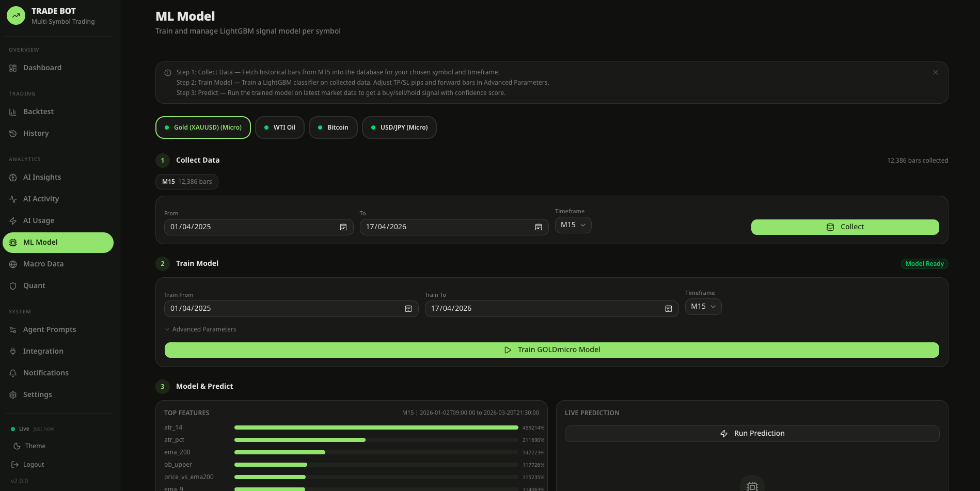
Task: Select the M15 12,386 bars chip
Action: click(187, 182)
